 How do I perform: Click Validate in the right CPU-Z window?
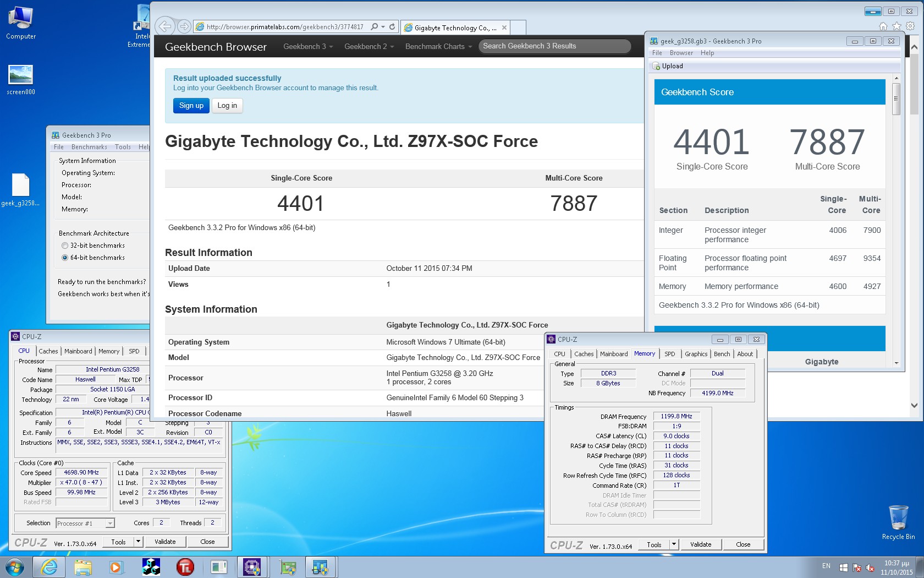(x=701, y=544)
